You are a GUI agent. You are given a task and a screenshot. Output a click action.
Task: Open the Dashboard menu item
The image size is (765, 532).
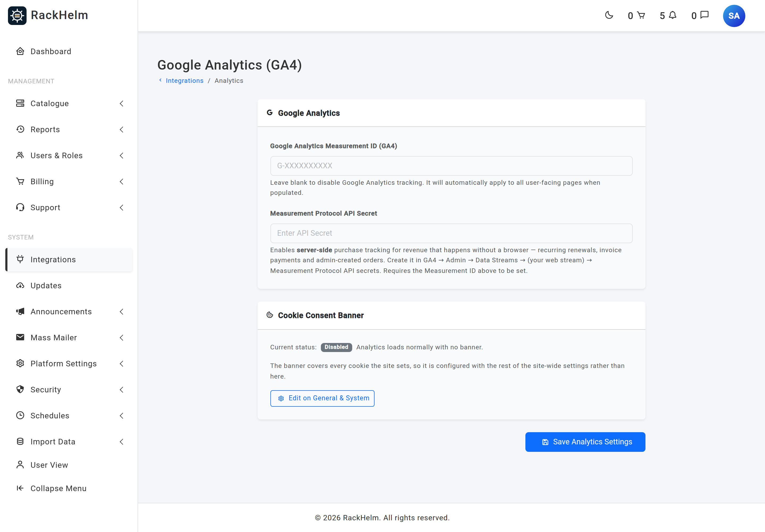click(69, 51)
